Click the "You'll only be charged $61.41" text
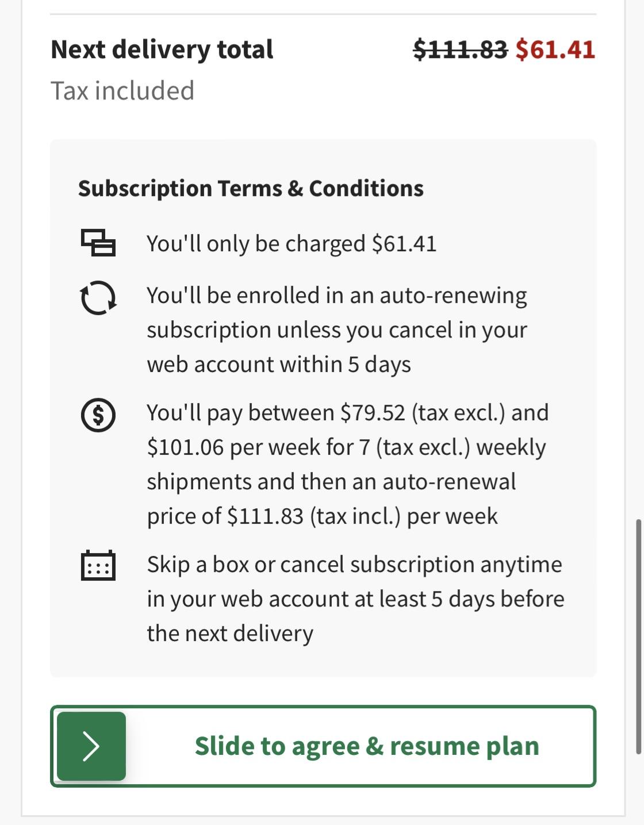The height and width of the screenshot is (825, 644). click(x=292, y=244)
